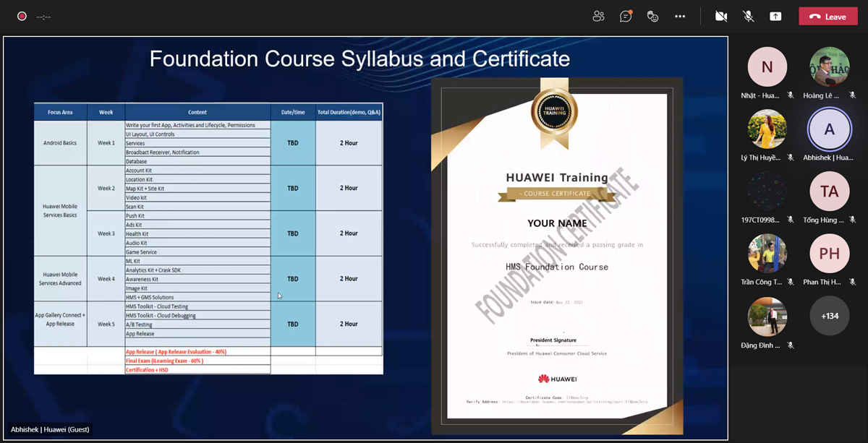Select Đặng Đình's participant photo

point(767,317)
